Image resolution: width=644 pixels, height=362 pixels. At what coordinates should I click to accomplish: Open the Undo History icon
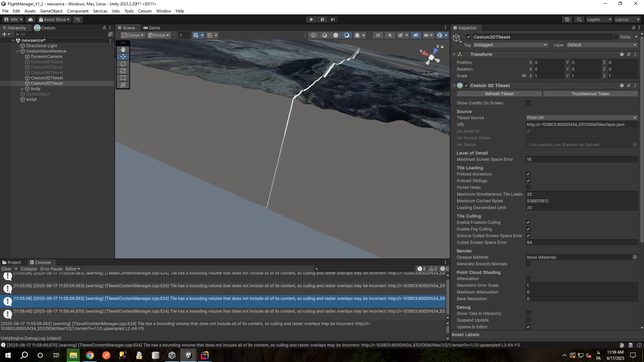(x=567, y=19)
